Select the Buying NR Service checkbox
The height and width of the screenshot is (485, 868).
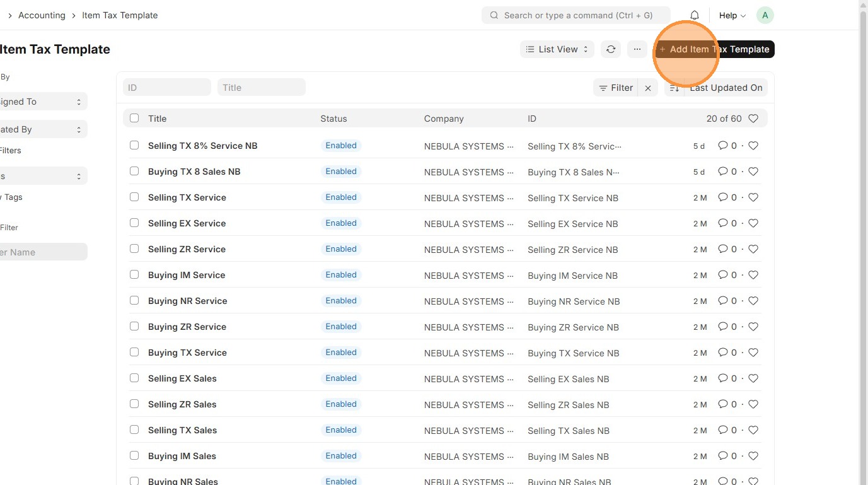134,300
